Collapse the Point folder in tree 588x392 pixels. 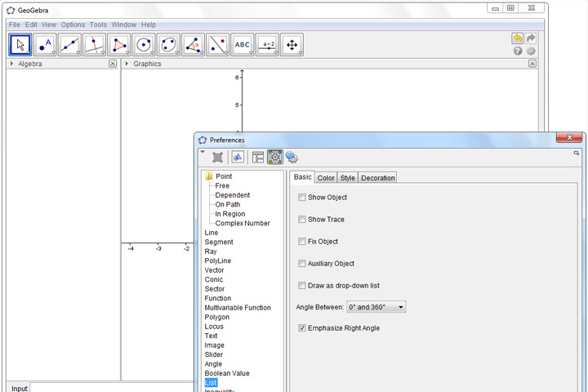[209, 176]
